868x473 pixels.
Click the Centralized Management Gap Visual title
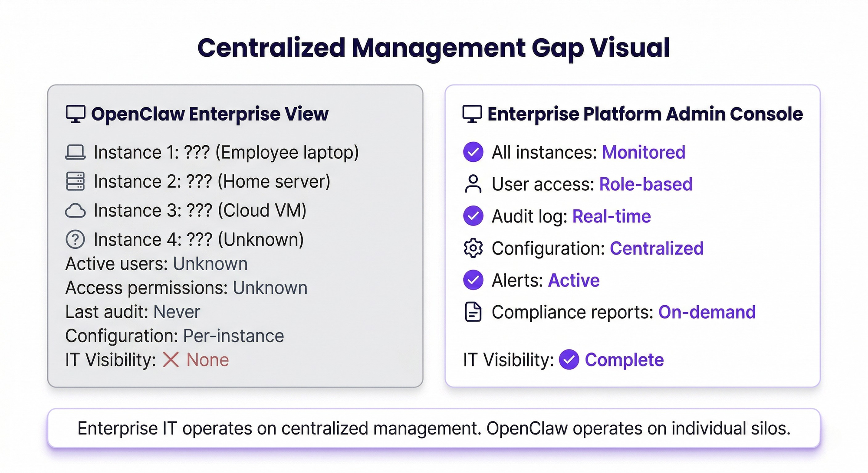click(434, 48)
